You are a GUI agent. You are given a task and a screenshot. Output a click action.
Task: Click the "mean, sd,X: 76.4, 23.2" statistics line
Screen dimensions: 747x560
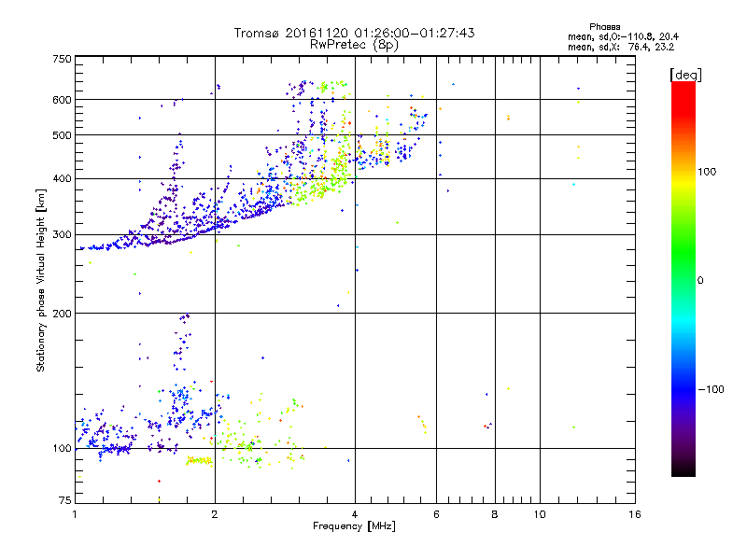coord(620,47)
